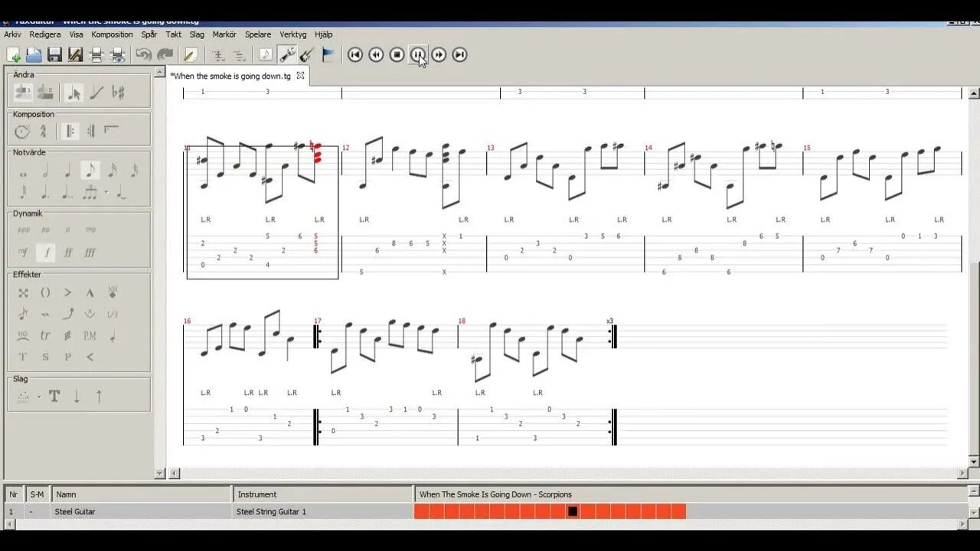Click the score vertical scrollbar down arrow
The width and height of the screenshot is (980, 551).
pyautogui.click(x=974, y=462)
